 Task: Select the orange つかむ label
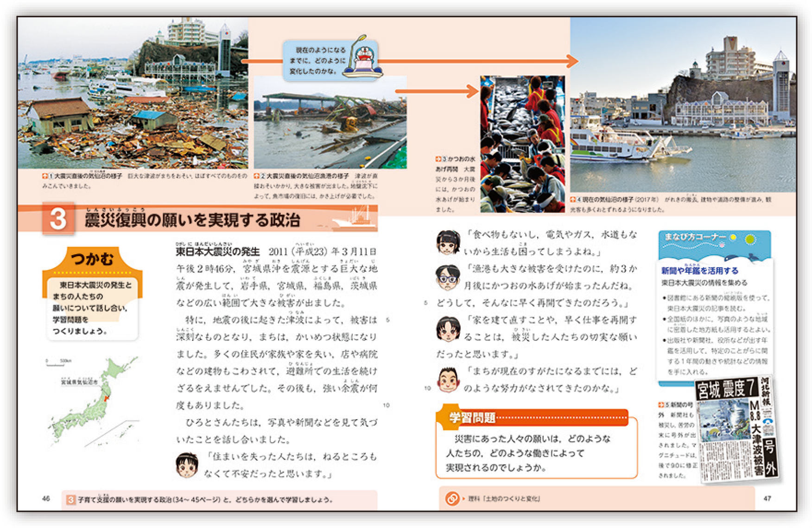click(x=92, y=259)
